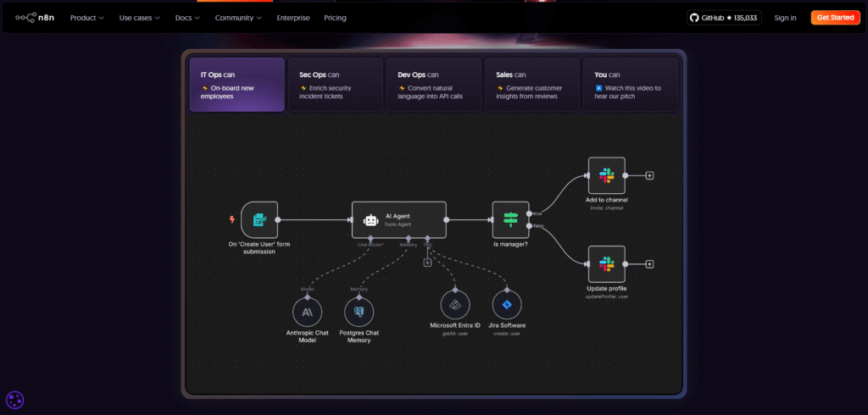Select the Microsoft Entra ID node

pos(455,305)
